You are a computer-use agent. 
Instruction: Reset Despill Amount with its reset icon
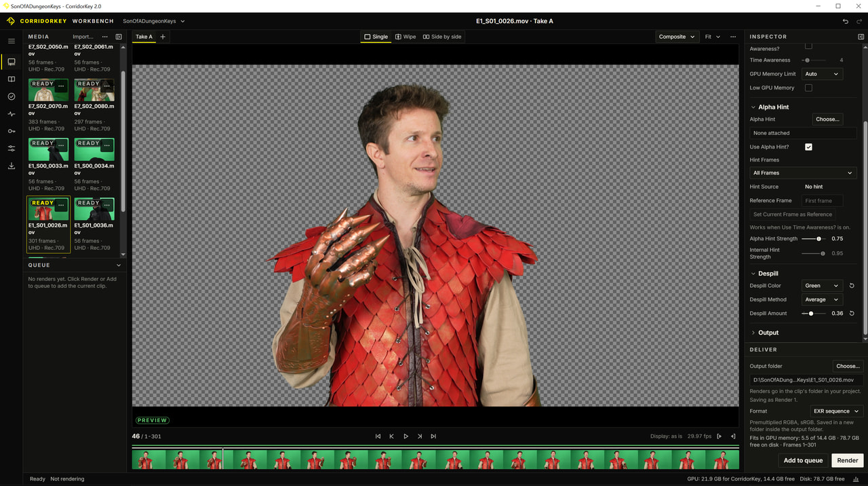[x=852, y=314]
